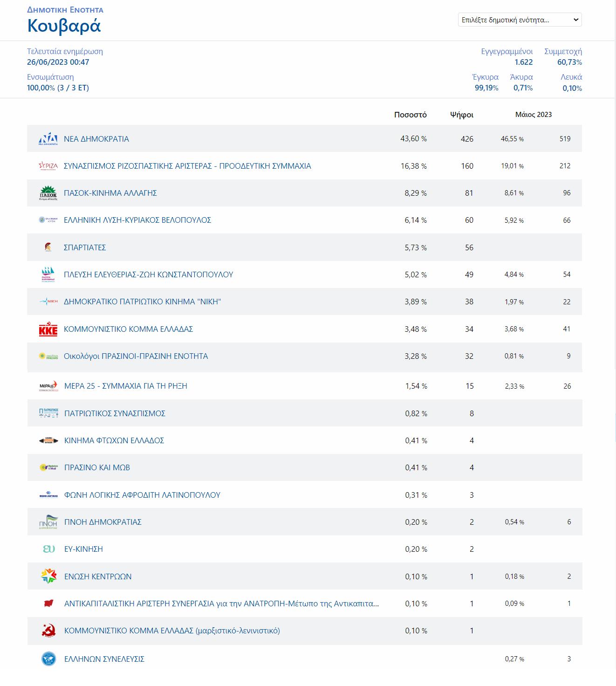Open the ΠΑΤΡΙΩΤΙΚΟΣ ΣΥΝΑΣΠΙΣΜΟΣ link
This screenshot has height=686, width=616.
tap(115, 413)
